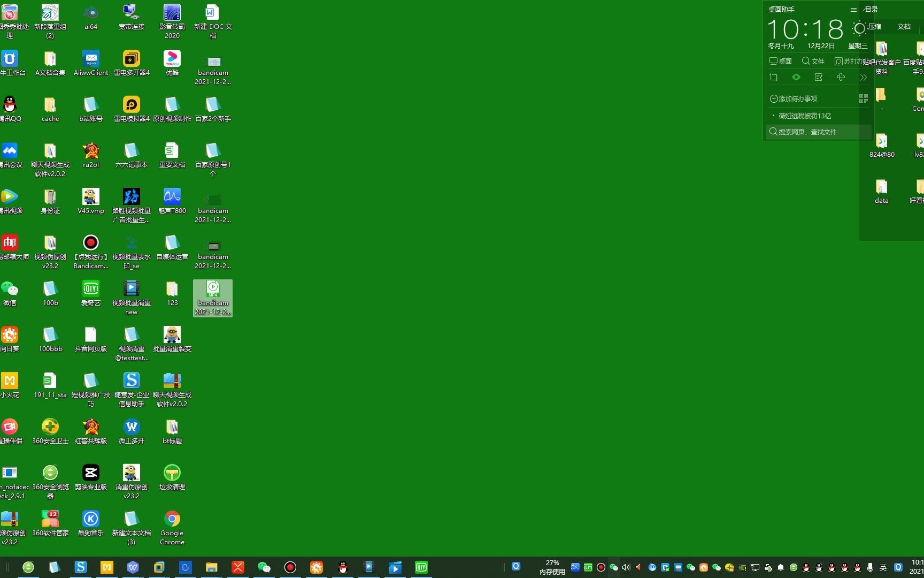Image resolution: width=924 pixels, height=578 pixels.
Task: Click the 搜索网页、查找文件 search field
Action: [x=819, y=132]
